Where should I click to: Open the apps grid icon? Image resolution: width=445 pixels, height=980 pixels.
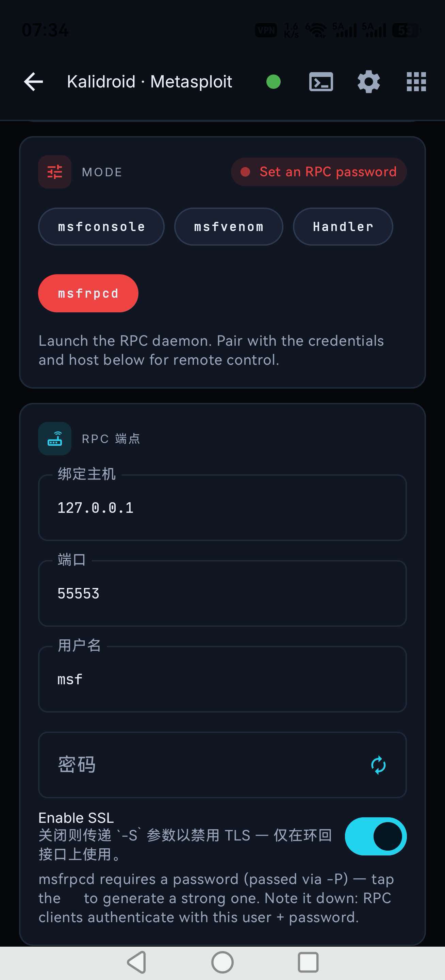coord(416,82)
